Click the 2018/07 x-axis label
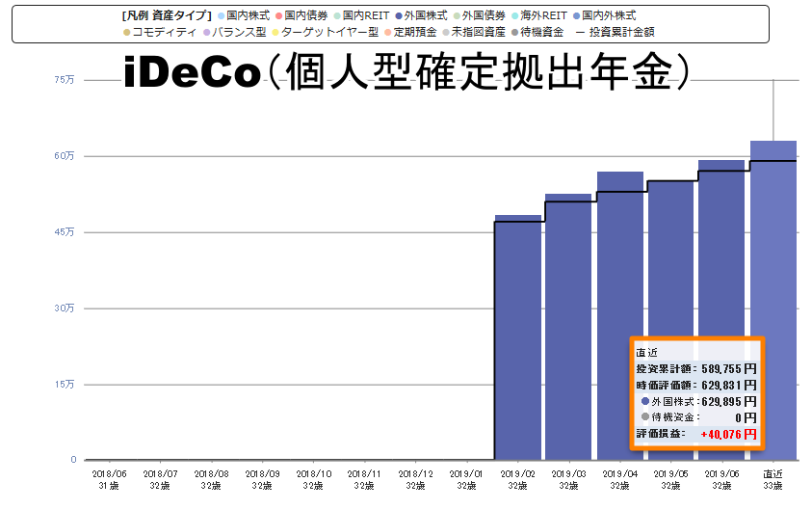Viewport: 812px width, 509px height. 160,479
